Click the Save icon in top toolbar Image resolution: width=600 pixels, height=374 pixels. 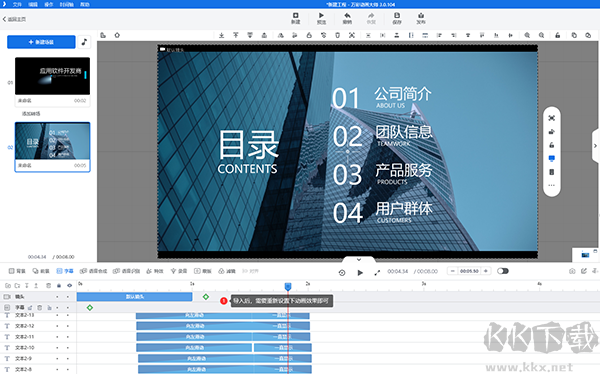coord(397,18)
